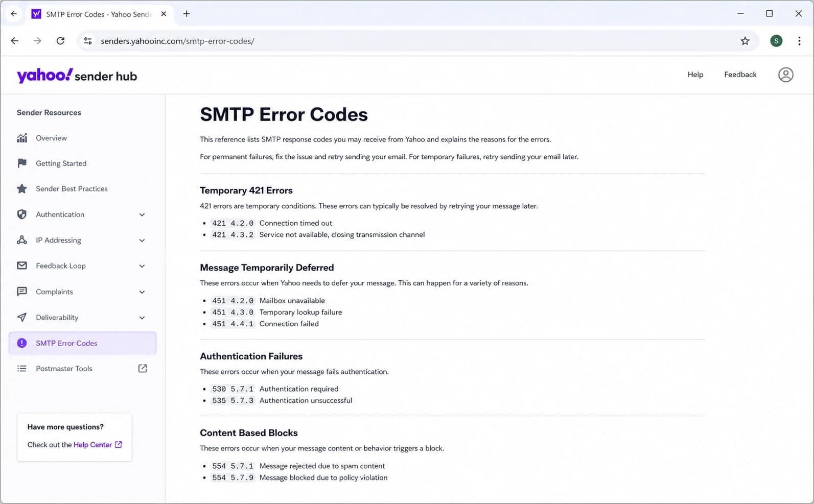Screen dimensions: 814x504
Task: Click the 554 5.7.1 error code
Action: 232,466
